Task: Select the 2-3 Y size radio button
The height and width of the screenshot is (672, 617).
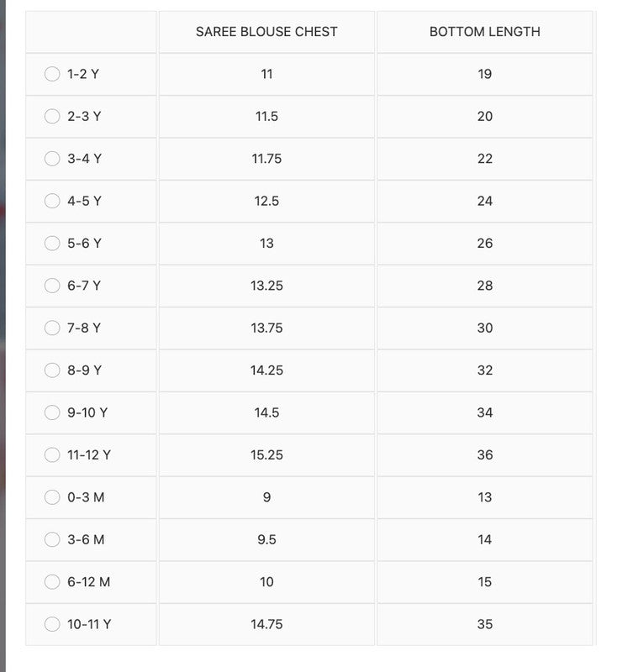Action: pyautogui.click(x=52, y=116)
